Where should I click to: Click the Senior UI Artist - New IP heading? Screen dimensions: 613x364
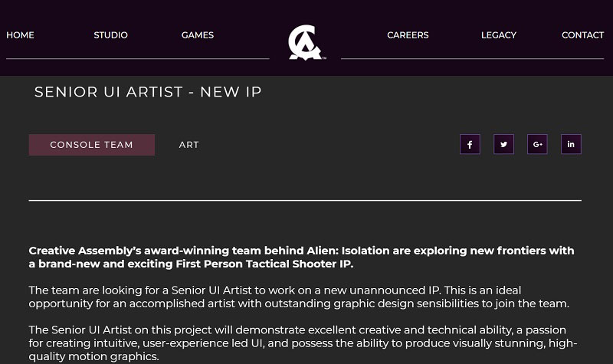point(148,92)
